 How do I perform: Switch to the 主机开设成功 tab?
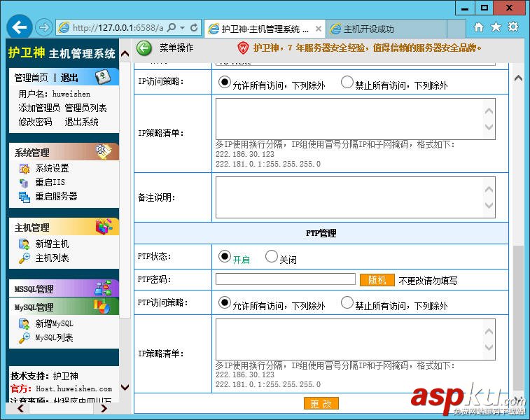pyautogui.click(x=386, y=29)
